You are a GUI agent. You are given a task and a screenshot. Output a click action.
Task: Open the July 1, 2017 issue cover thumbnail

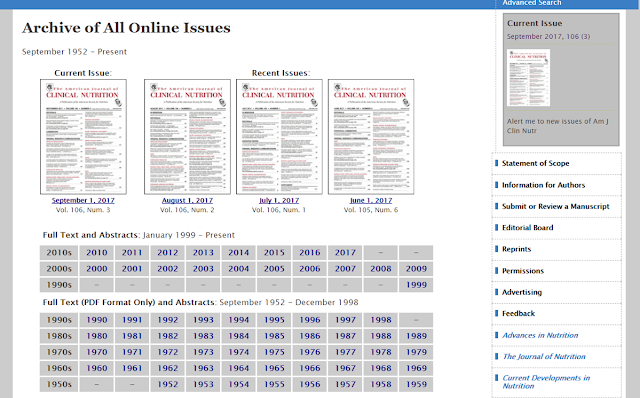(x=279, y=137)
